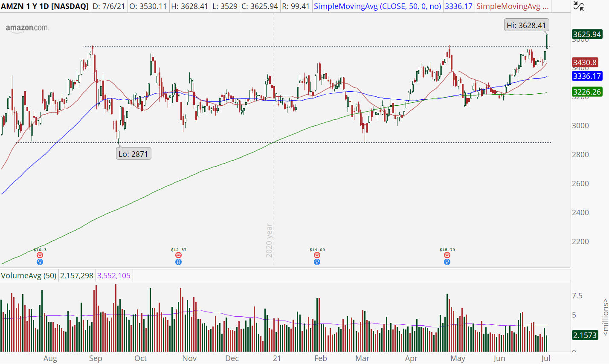Image resolution: width=609 pixels, height=364 pixels.
Task: Click the 2200 price axis label
Action: pos(580,242)
